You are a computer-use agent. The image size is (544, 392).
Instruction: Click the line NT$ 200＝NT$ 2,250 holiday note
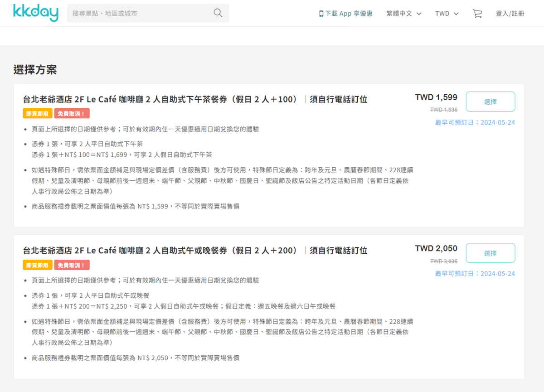(x=184, y=306)
